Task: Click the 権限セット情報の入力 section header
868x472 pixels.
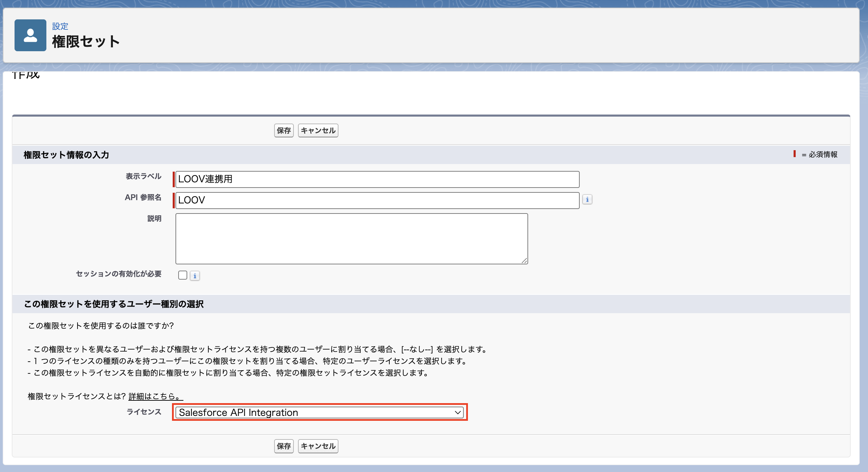Action: (x=66, y=155)
